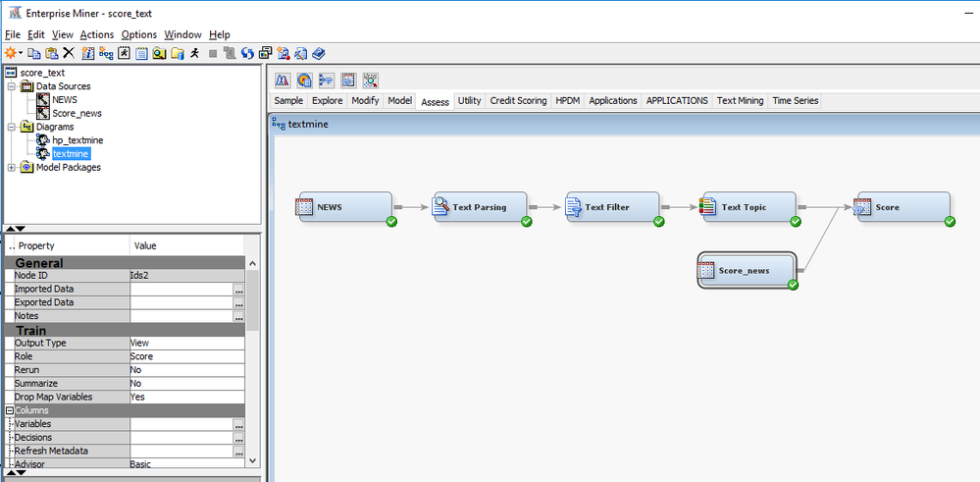Open the Decisions ellipsis button
Image resolution: width=980 pixels, height=482 pixels.
click(x=238, y=438)
